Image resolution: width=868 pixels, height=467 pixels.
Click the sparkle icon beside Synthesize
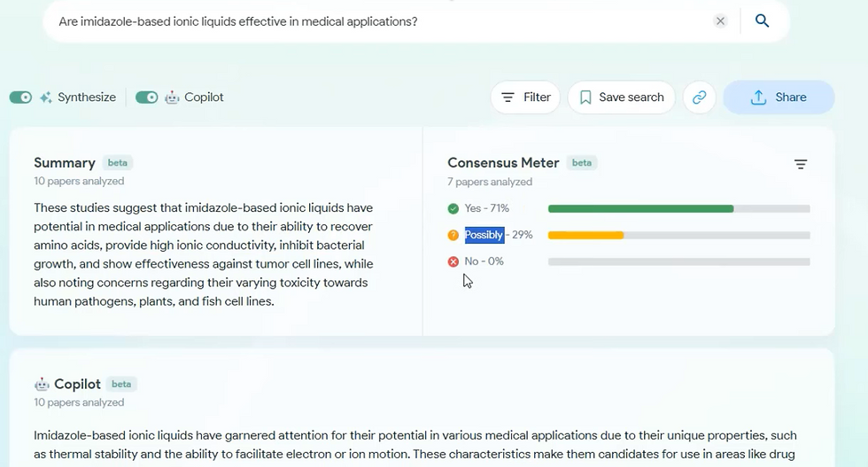point(46,97)
